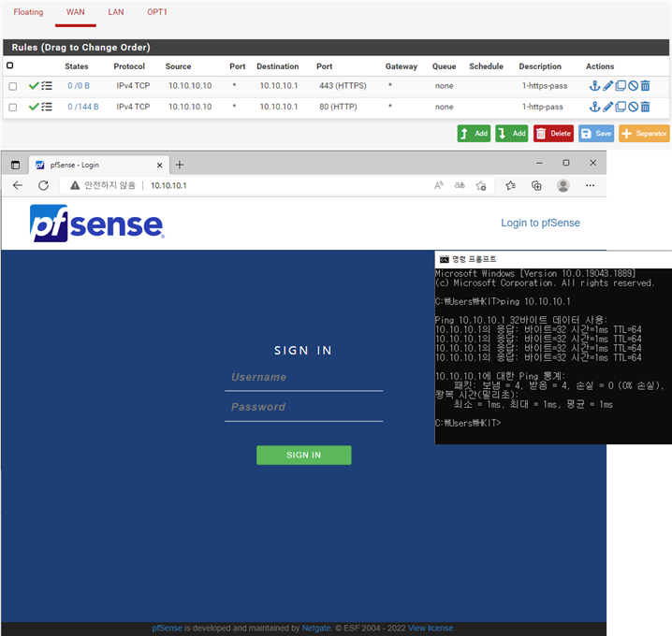
Task: Click the not secure warning icon
Action: click(x=75, y=185)
